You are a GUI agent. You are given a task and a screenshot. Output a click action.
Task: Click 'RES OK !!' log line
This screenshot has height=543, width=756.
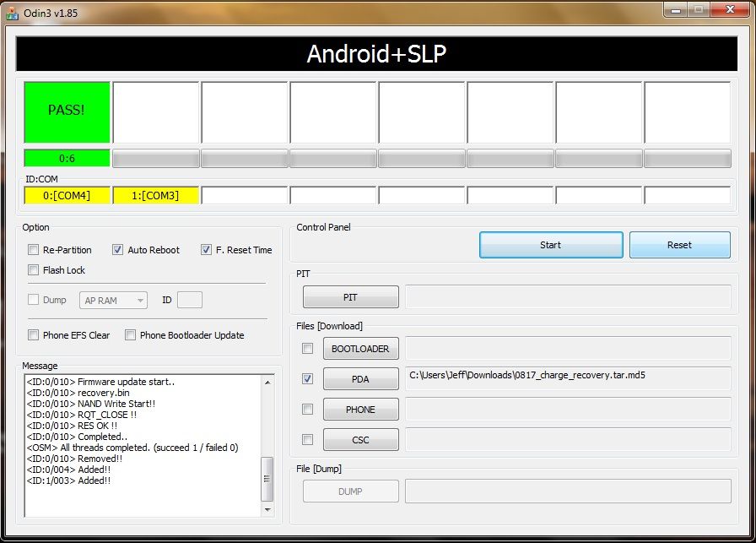pyautogui.click(x=73, y=426)
